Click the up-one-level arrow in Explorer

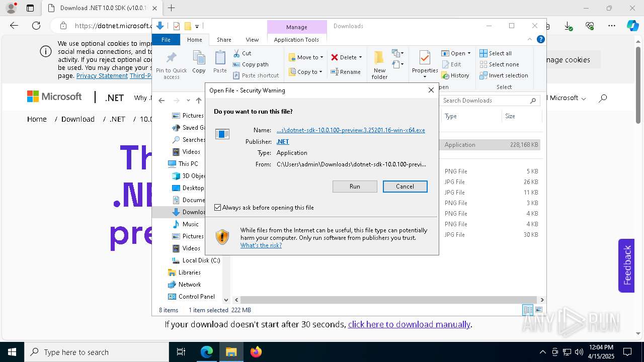tap(199, 101)
